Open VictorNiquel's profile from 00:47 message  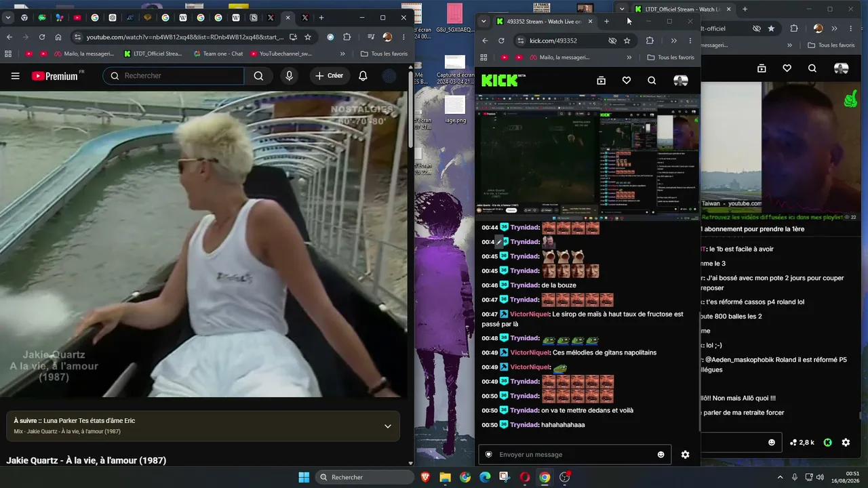[530, 314]
